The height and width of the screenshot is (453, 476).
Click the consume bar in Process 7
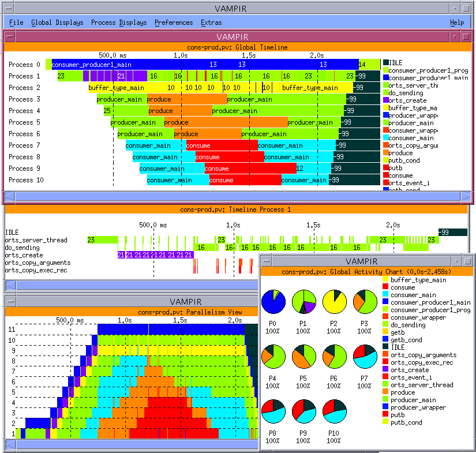222,145
